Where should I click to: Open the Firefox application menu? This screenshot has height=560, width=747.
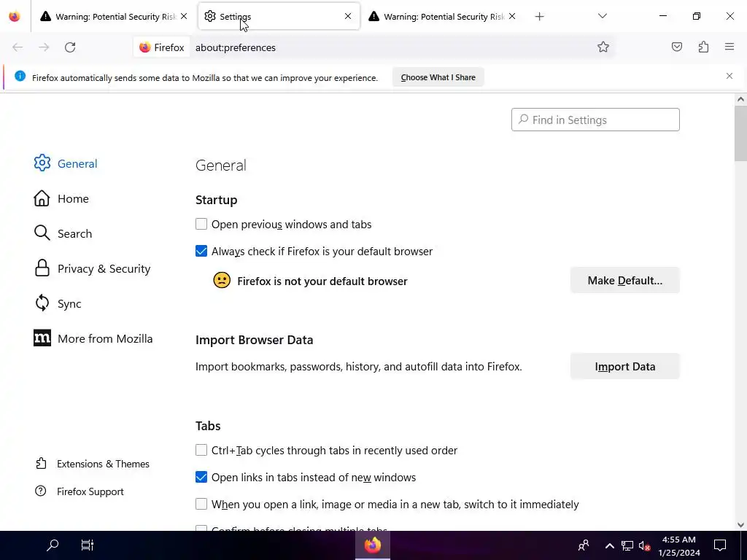point(729,47)
